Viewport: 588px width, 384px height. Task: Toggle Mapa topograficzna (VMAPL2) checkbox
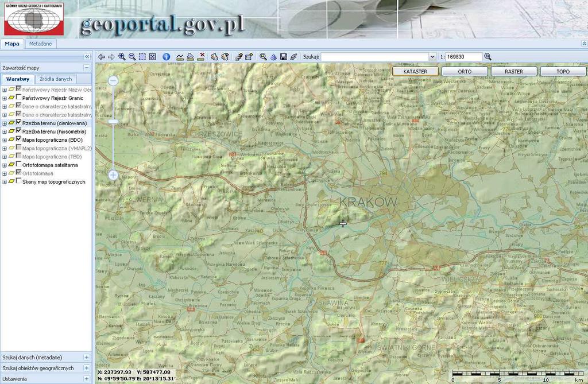click(x=18, y=148)
